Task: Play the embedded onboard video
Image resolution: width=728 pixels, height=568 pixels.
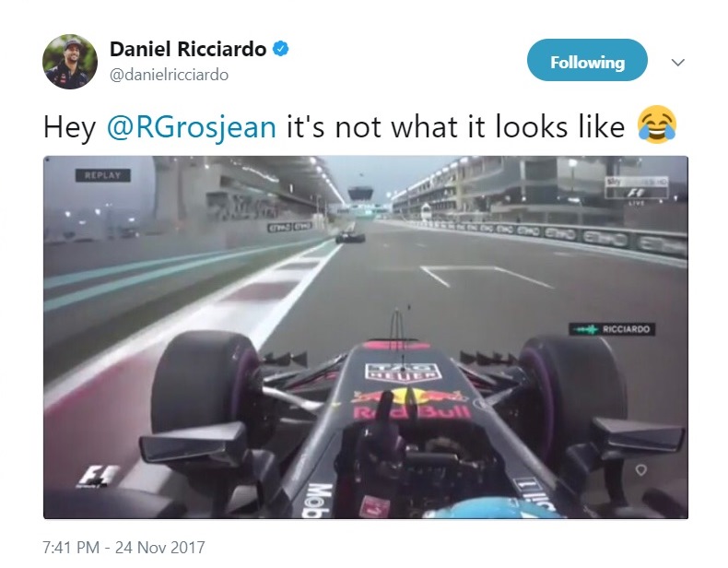Action: tap(366, 337)
